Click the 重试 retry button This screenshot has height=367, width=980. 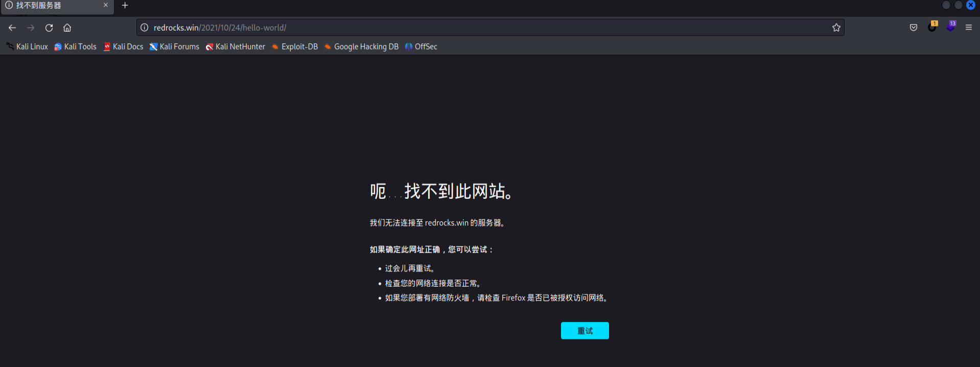(x=585, y=331)
